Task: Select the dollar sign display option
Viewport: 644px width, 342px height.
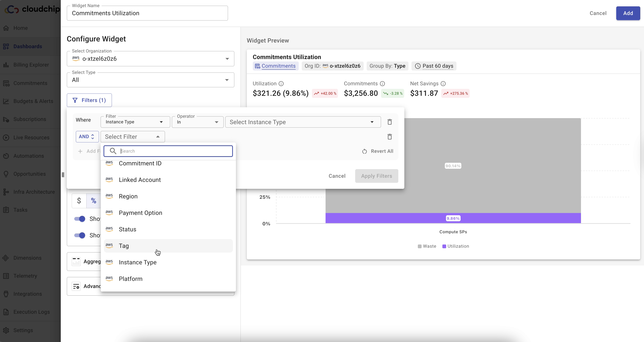Action: click(x=79, y=200)
